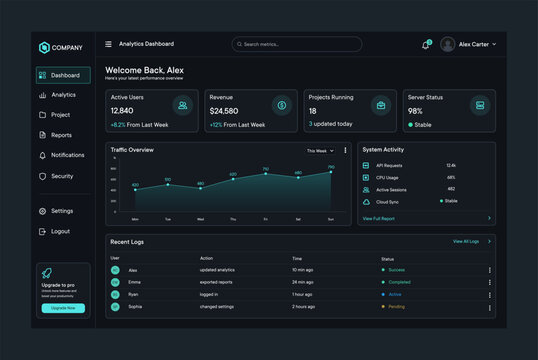Click the Completed status text
This screenshot has height=360, width=538.
[399, 282]
